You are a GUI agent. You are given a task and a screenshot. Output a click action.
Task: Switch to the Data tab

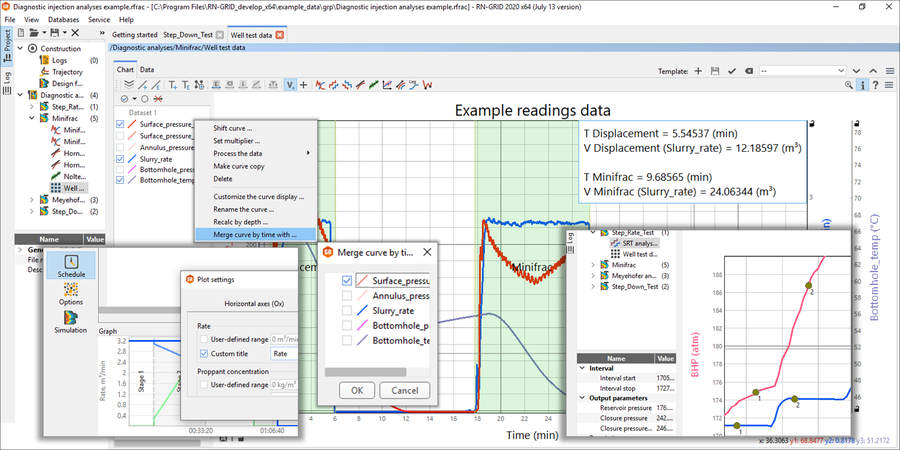(147, 70)
